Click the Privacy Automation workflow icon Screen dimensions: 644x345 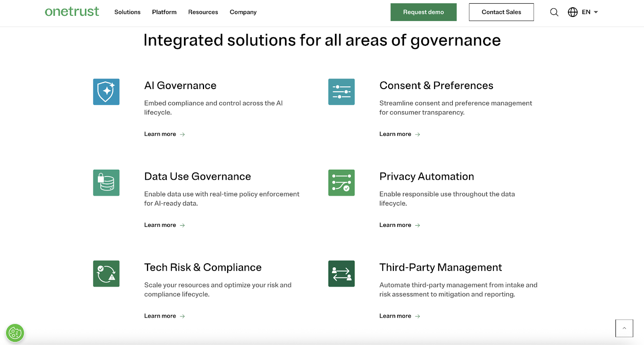(x=341, y=183)
